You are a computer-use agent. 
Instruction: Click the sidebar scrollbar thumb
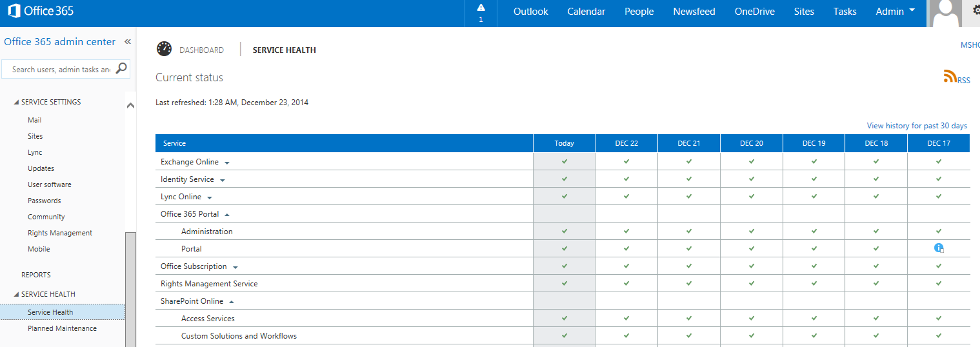point(130,290)
